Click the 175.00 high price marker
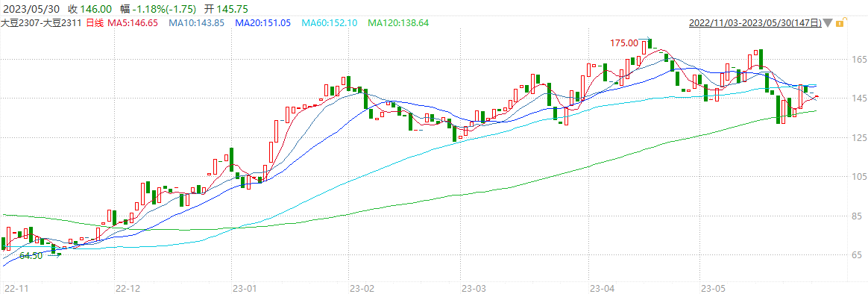The width and height of the screenshot is (868, 294). pyautogui.click(x=624, y=43)
